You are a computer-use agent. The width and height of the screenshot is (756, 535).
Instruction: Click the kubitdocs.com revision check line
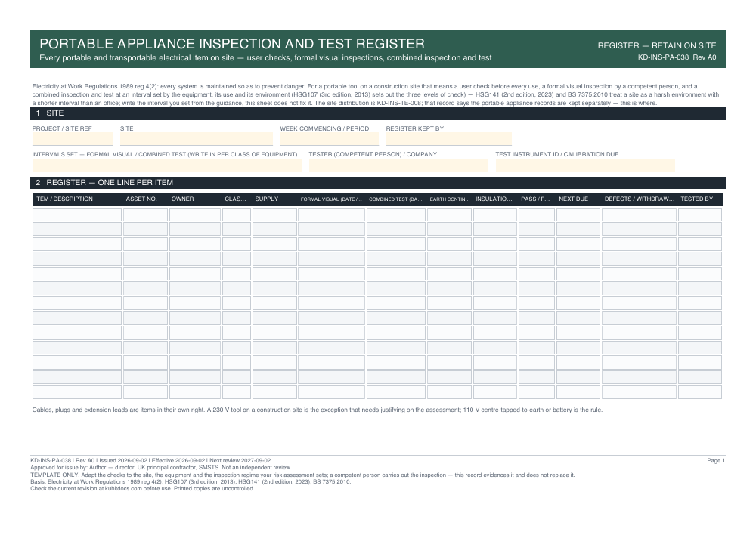pos(142,489)
